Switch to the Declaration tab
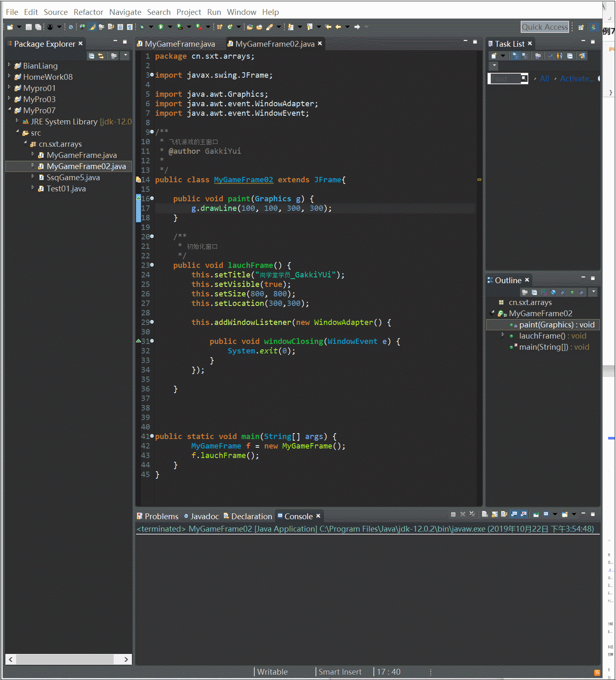The height and width of the screenshot is (680, 616). 248,516
